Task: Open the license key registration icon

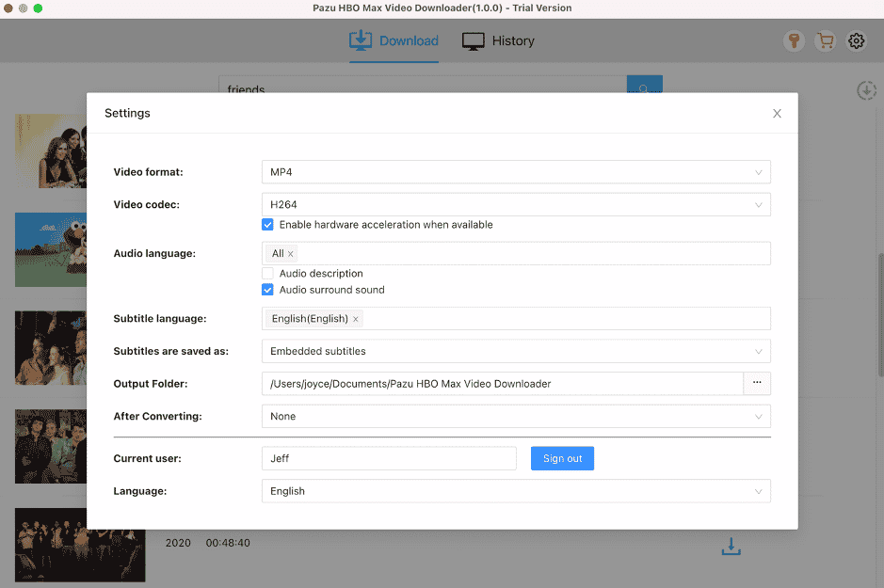Action: pos(794,40)
